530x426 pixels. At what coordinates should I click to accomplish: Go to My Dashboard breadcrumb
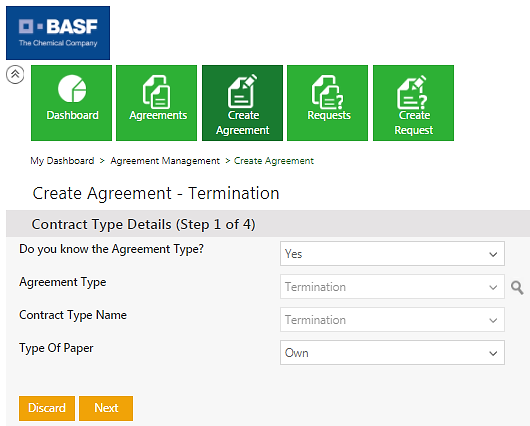pos(62,161)
